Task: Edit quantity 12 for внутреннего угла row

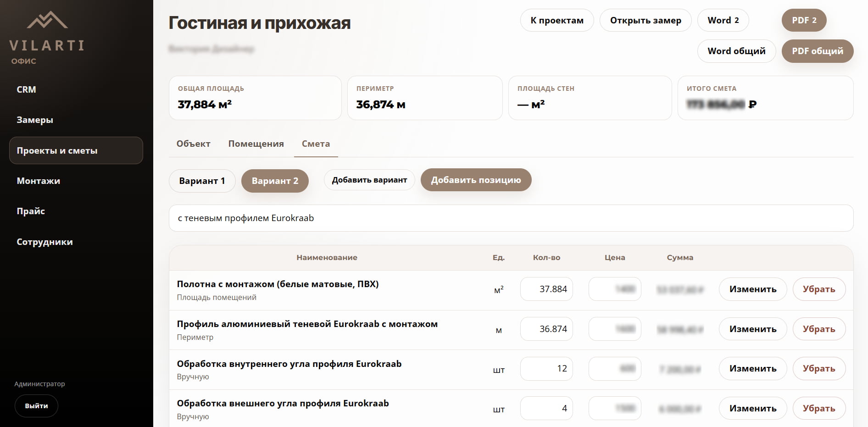Action: [546, 368]
